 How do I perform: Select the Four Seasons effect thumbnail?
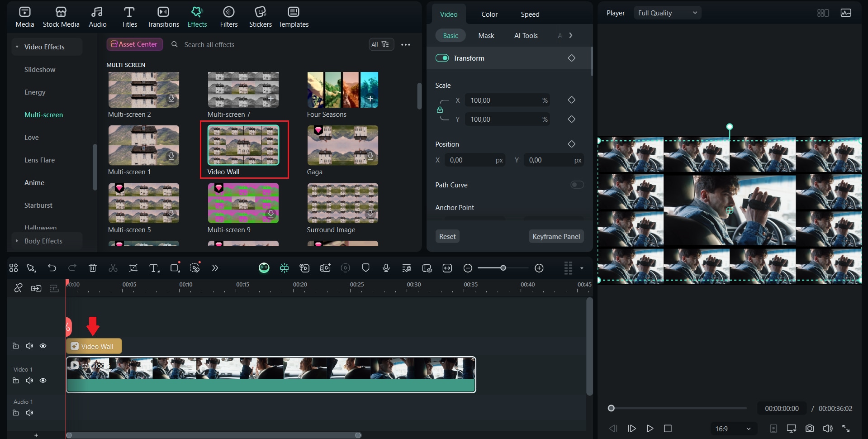click(342, 90)
